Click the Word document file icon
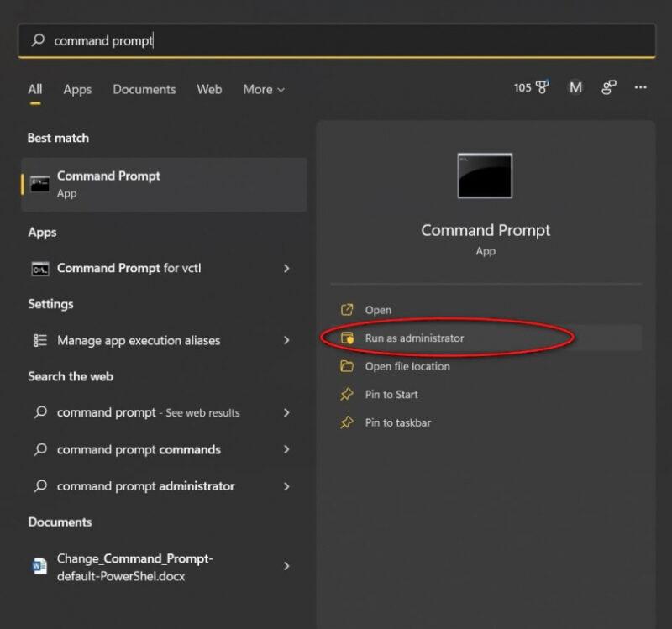 pyautogui.click(x=39, y=566)
